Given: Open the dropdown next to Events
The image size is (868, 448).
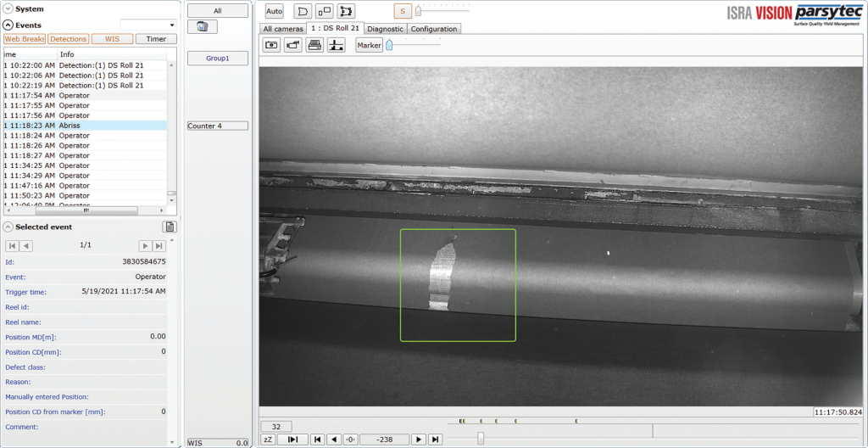Looking at the screenshot, I should (x=173, y=25).
